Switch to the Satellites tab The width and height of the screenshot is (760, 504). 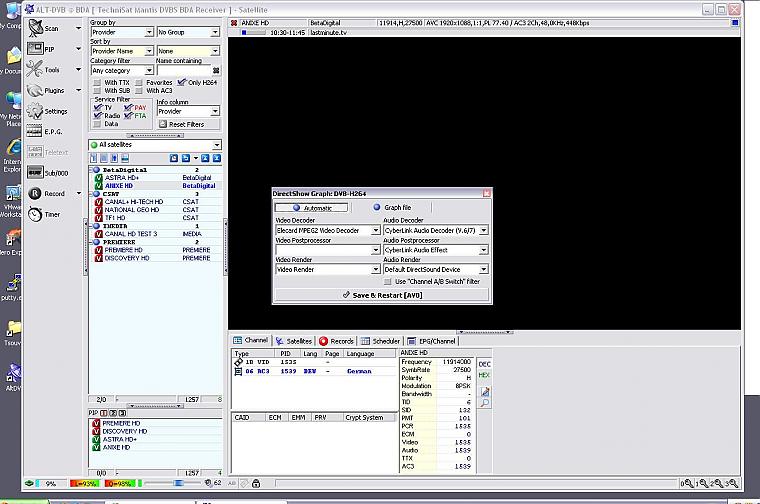pyautogui.click(x=295, y=341)
